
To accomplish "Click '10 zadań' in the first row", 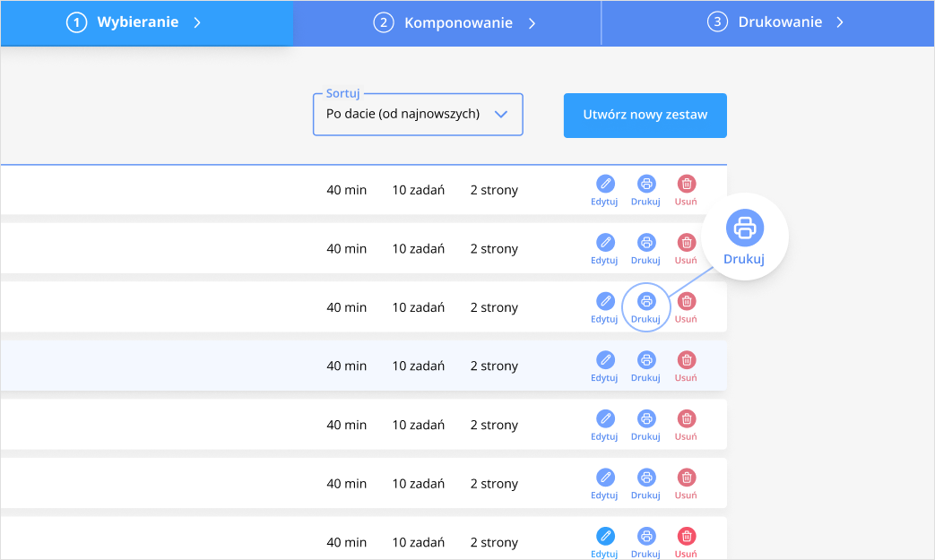I will [x=418, y=190].
